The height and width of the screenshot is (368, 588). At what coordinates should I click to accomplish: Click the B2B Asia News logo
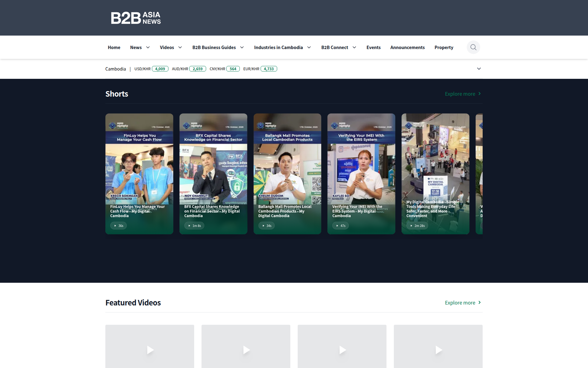136,18
